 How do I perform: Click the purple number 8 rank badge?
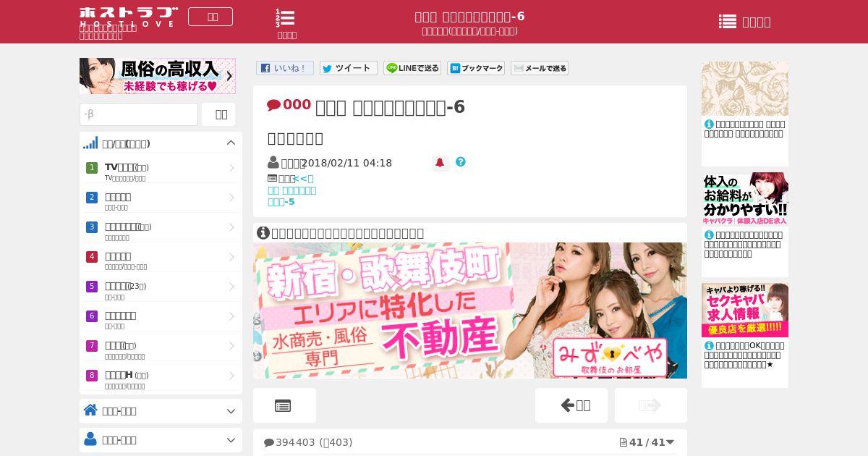tap(92, 376)
